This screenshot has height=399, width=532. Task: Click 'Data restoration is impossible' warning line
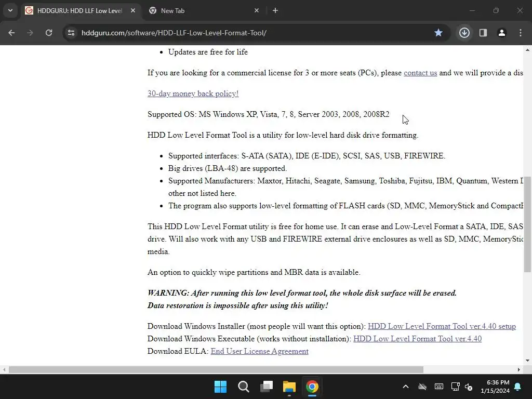click(237, 305)
